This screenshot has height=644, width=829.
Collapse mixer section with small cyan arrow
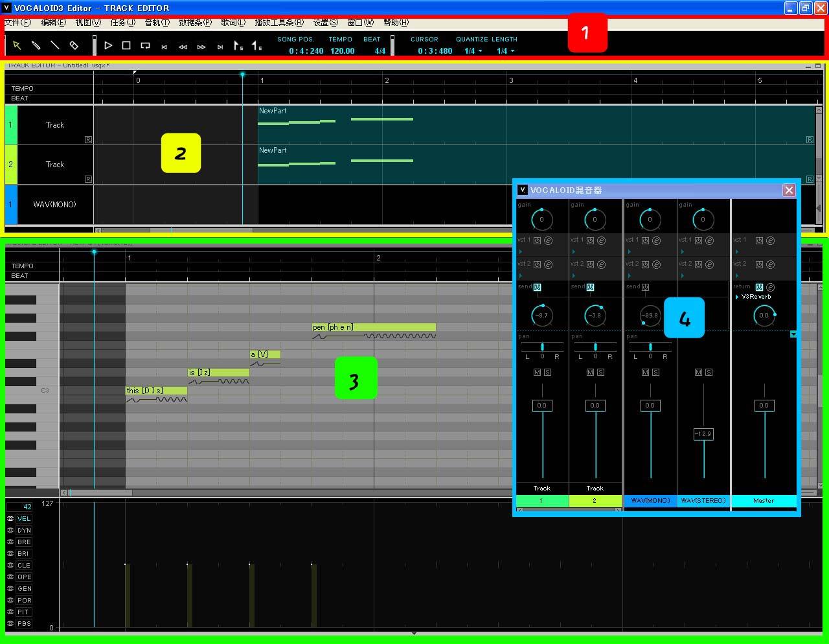[793, 334]
